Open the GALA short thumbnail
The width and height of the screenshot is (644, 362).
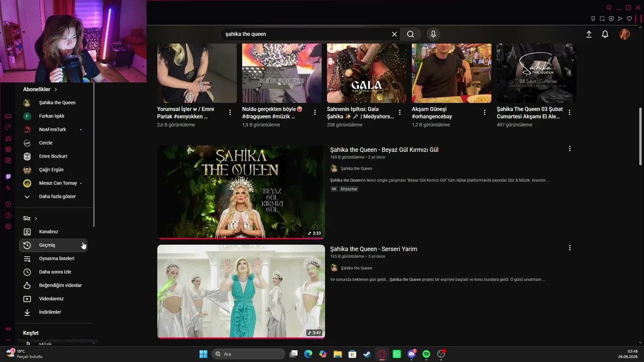click(x=367, y=73)
